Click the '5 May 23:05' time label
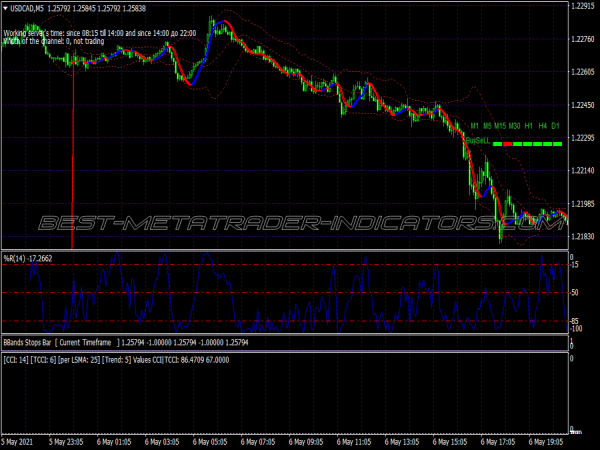The width and height of the screenshot is (600, 450). [x=66, y=442]
